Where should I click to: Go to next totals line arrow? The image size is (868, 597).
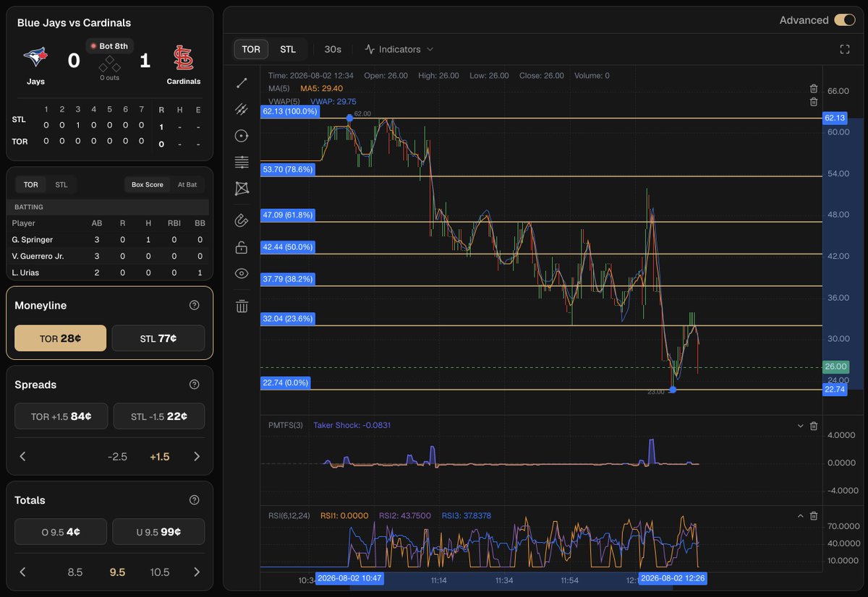click(197, 572)
